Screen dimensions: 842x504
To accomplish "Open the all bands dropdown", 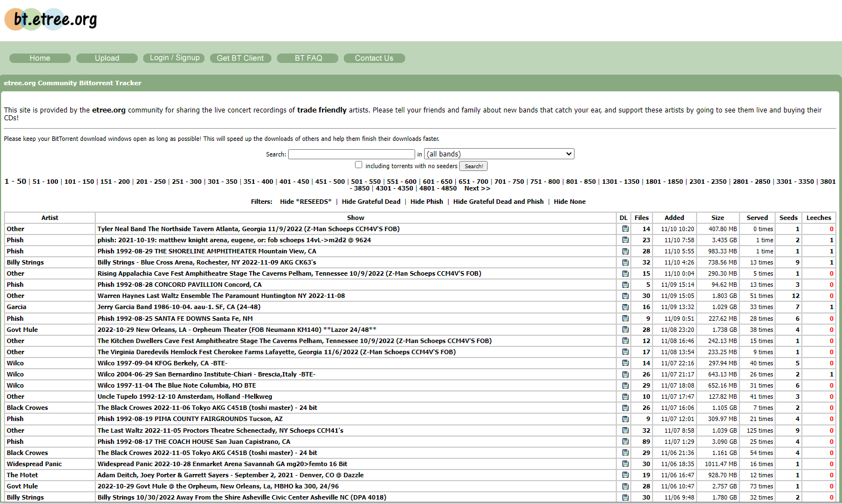I will pos(499,154).
